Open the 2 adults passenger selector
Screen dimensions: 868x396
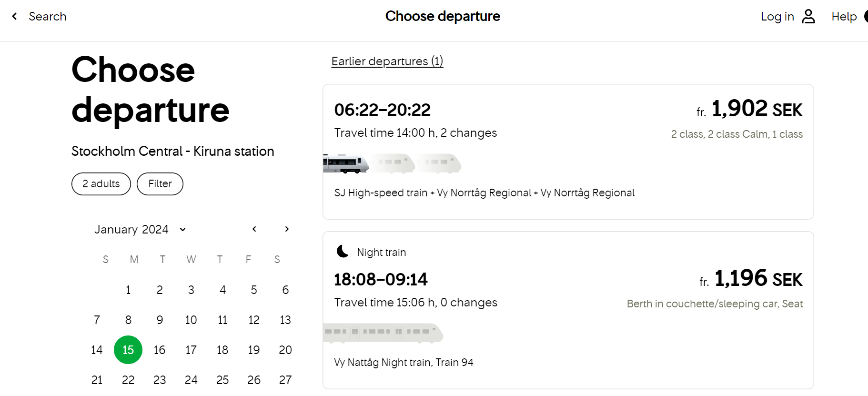[101, 184]
